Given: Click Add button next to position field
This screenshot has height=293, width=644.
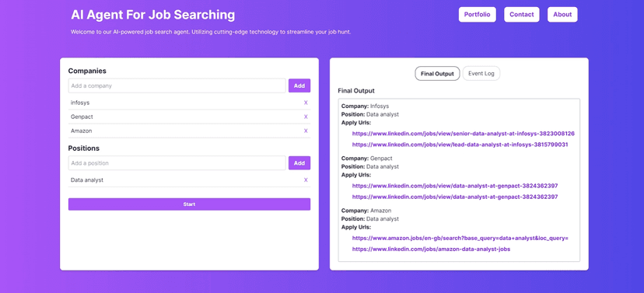Looking at the screenshot, I should click(x=299, y=163).
